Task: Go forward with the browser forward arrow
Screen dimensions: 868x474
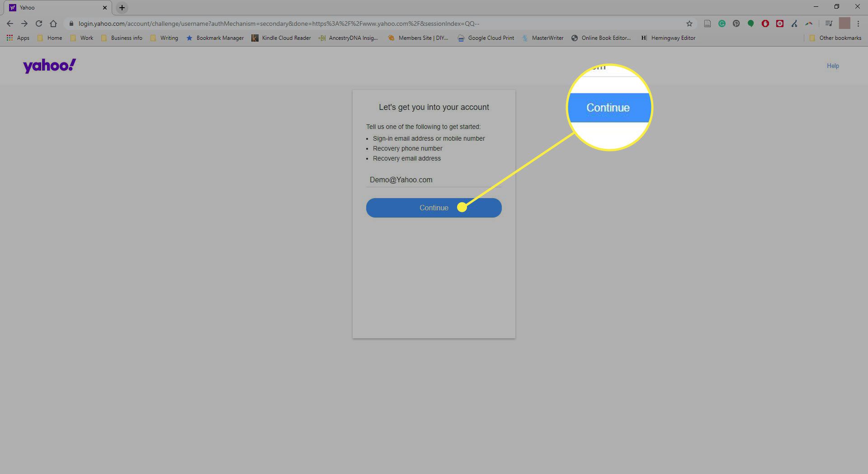Action: (24, 24)
